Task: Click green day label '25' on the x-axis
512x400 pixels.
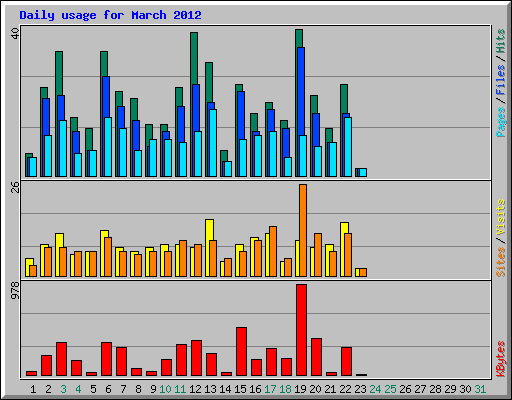Action: tap(390, 389)
